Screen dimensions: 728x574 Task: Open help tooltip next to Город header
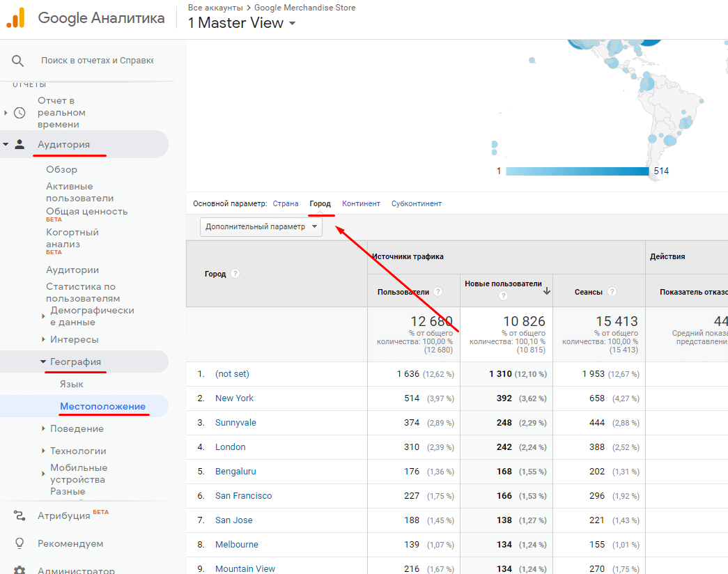[235, 274]
